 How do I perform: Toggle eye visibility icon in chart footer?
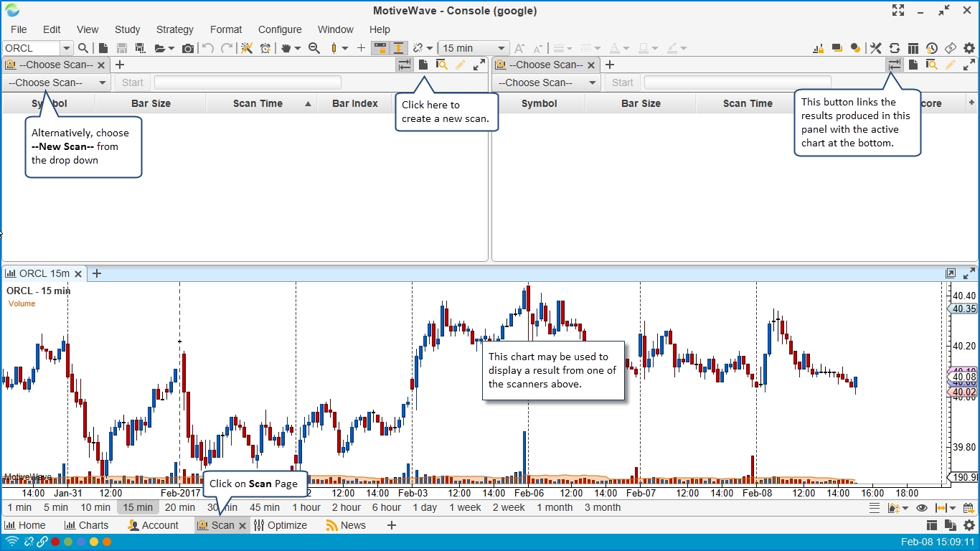[922, 508]
